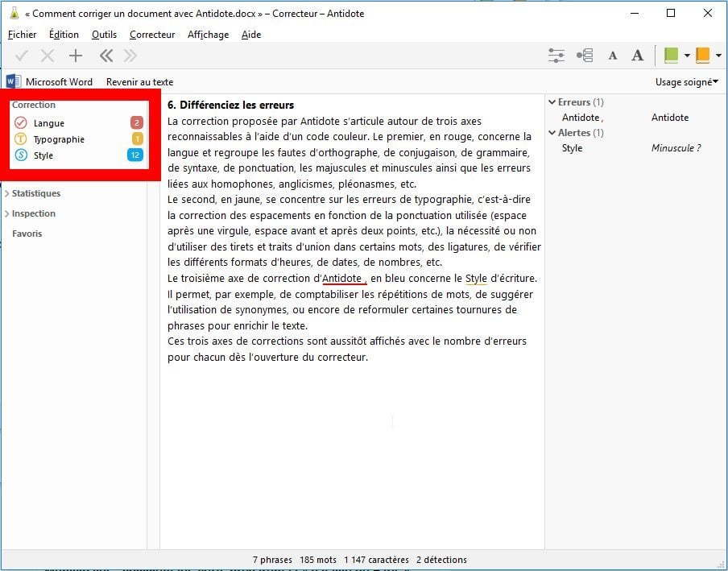The width and height of the screenshot is (728, 571).
Task: Increase text size with large A
Action: [x=638, y=56]
